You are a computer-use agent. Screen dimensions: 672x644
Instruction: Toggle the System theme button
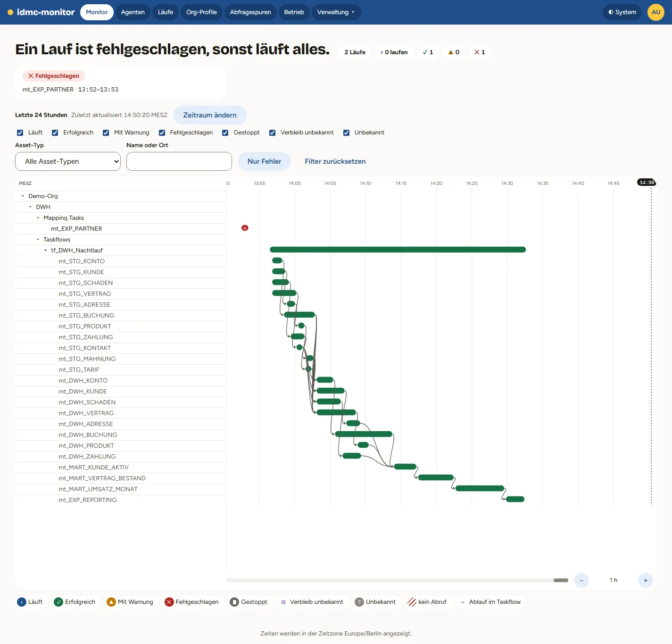(x=622, y=12)
